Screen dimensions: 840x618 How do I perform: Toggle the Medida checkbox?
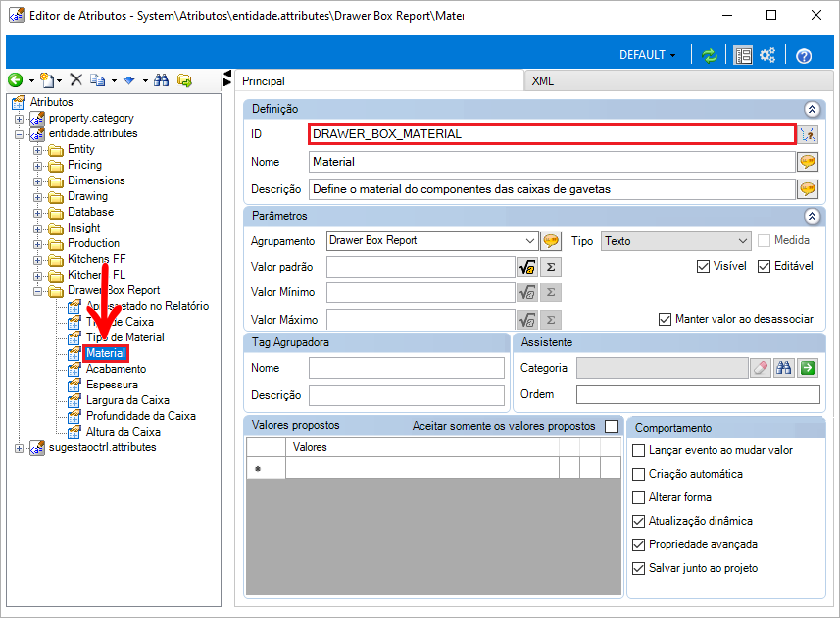click(765, 240)
